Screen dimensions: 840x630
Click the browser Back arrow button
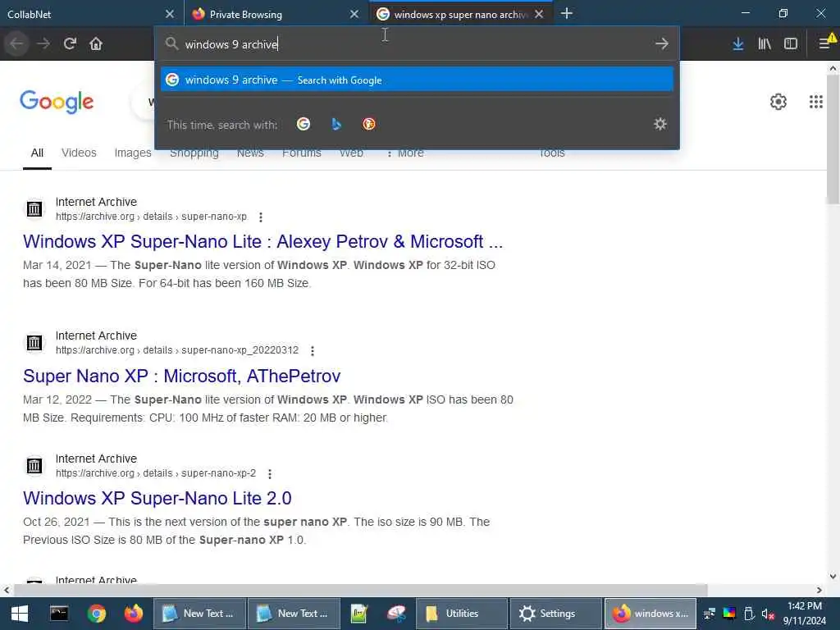[x=16, y=43]
